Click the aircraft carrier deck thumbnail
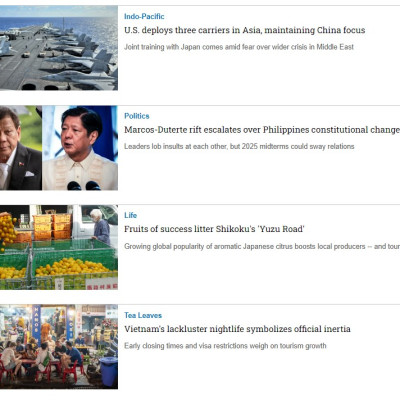 point(59,48)
